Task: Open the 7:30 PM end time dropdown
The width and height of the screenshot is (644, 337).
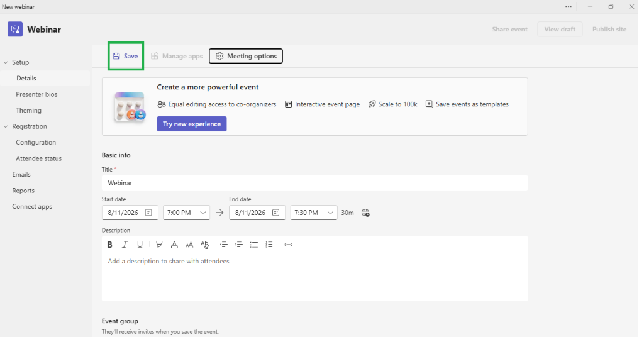Action: point(314,213)
